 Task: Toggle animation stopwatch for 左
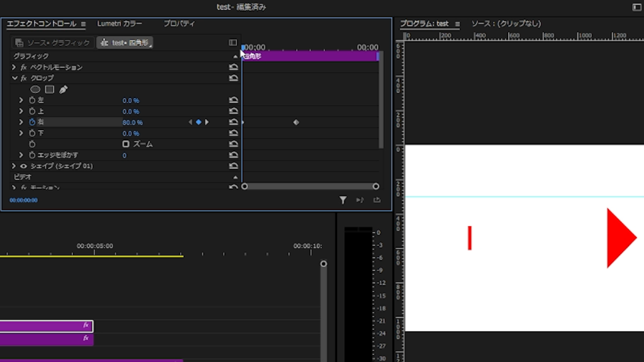click(32, 100)
